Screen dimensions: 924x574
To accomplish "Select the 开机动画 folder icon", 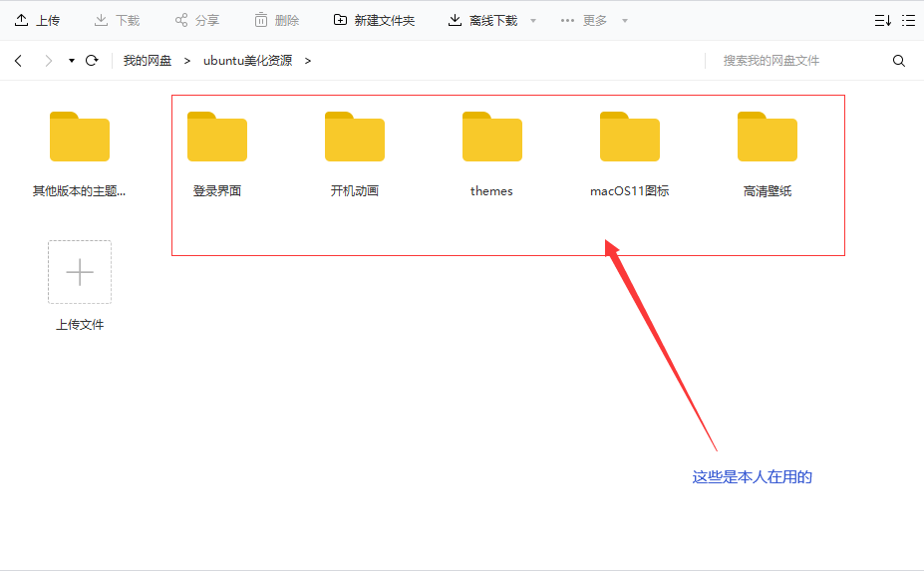I will [355, 137].
